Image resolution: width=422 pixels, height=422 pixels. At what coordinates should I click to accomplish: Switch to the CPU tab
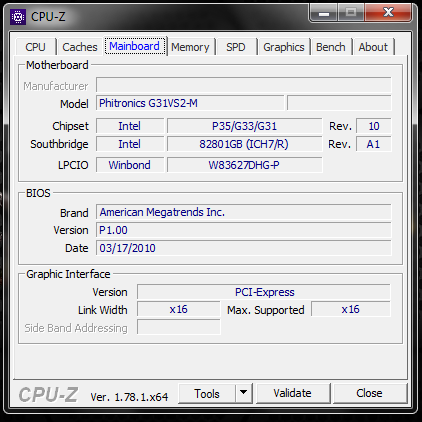click(36, 47)
